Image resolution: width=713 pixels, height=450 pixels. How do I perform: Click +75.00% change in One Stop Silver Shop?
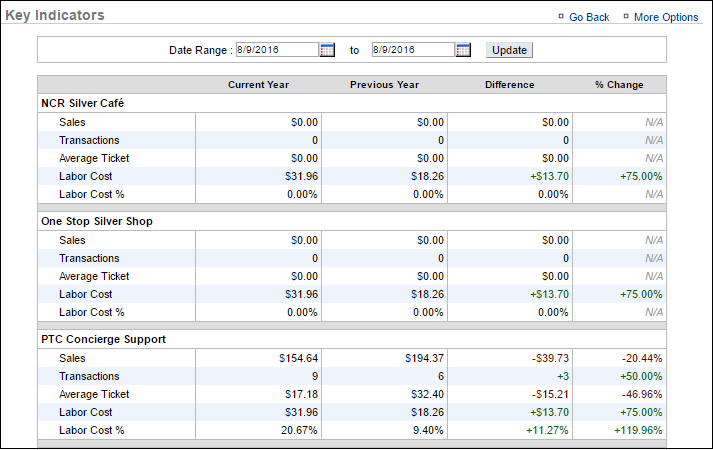click(x=641, y=295)
